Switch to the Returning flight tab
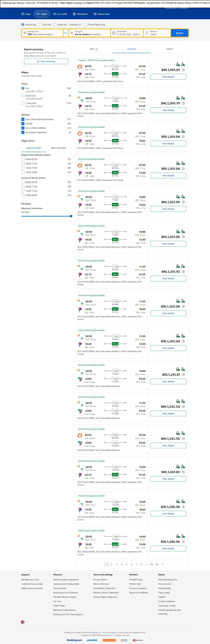Image resolution: width=210 pixels, height=644 pixels. point(59,148)
